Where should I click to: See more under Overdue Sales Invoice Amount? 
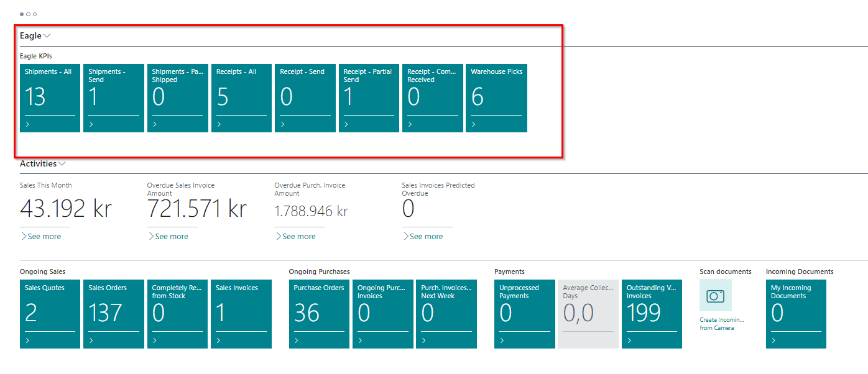168,237
